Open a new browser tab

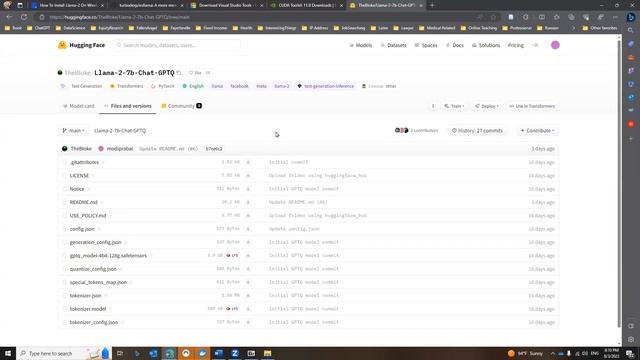(x=432, y=5)
